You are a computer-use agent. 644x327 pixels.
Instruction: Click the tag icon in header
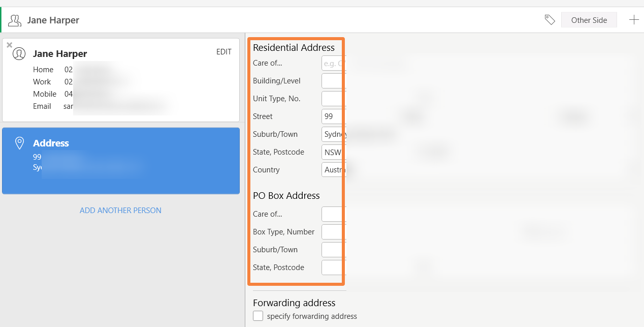click(x=550, y=20)
